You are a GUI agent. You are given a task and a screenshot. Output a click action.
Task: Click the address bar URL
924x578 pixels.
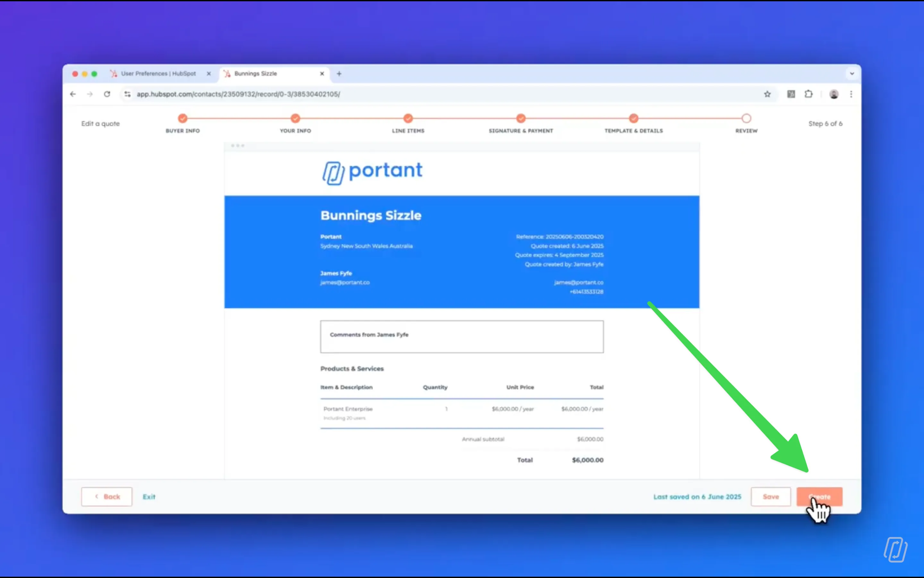coord(238,94)
